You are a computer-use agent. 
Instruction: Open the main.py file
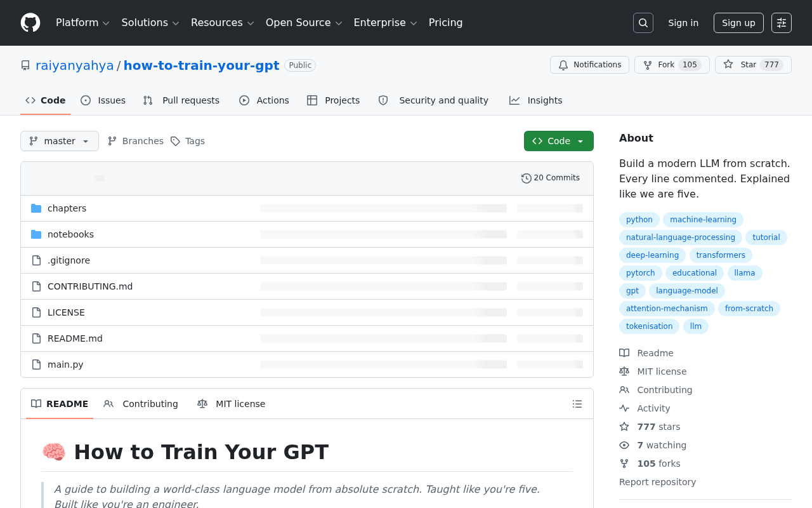(65, 364)
